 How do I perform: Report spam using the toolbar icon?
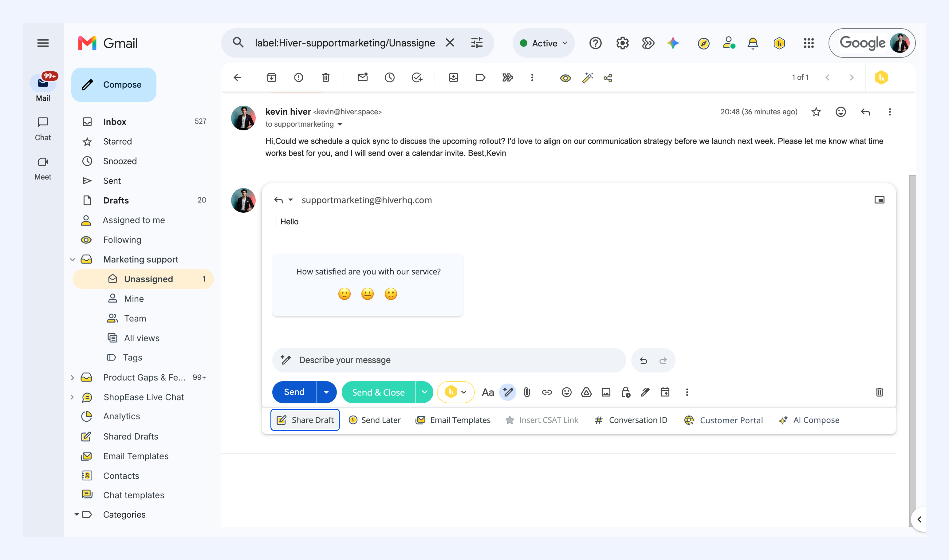pyautogui.click(x=298, y=77)
